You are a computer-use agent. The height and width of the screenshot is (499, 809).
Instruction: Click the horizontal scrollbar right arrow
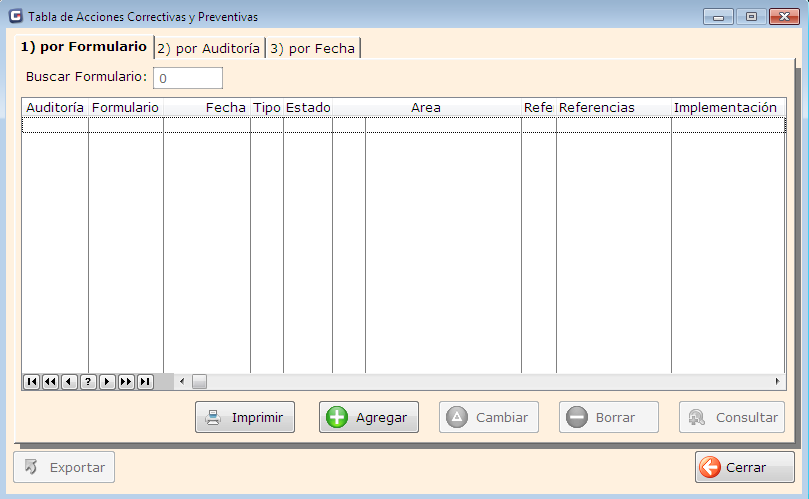(x=777, y=381)
